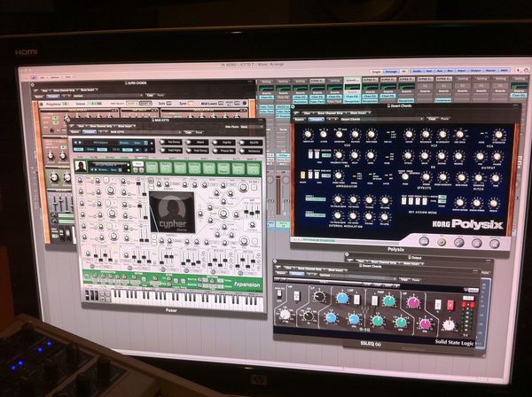Select the Arrange tab in mixer top bar

tap(391, 72)
